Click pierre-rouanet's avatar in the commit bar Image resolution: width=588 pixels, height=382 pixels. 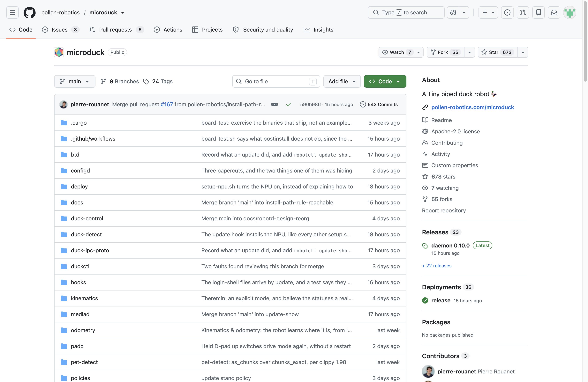[x=64, y=104]
